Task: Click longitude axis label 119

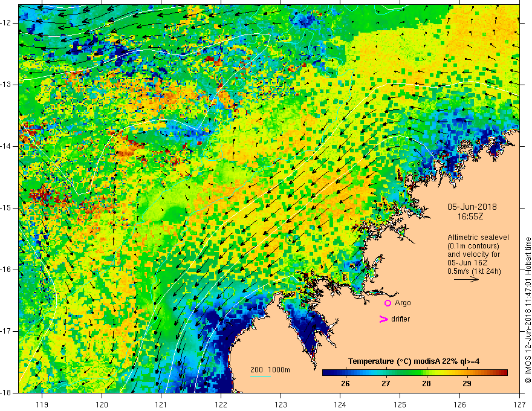Action: pyautogui.click(x=42, y=404)
